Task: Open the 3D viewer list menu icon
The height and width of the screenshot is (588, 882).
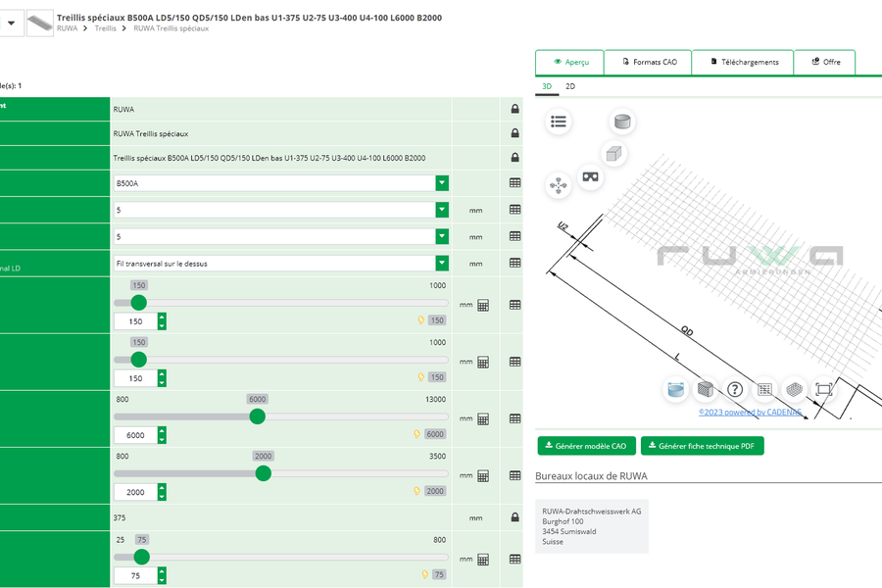Action: (558, 122)
